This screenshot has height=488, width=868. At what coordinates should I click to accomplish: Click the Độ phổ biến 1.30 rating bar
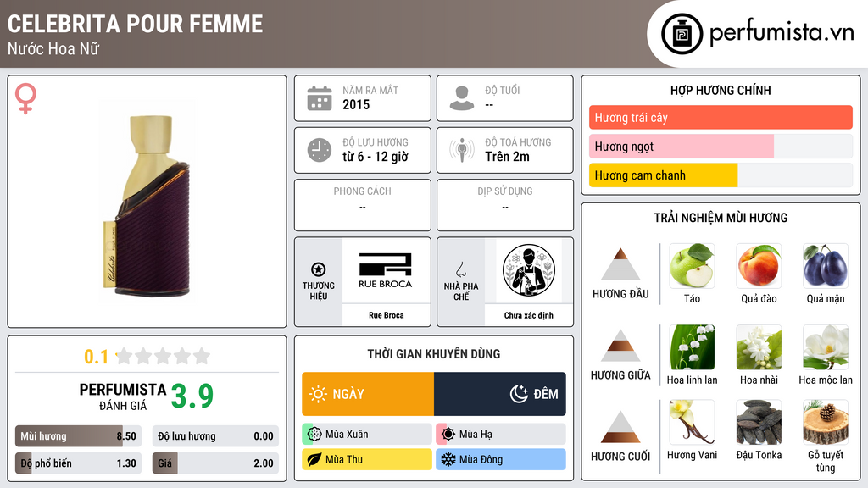(x=78, y=463)
